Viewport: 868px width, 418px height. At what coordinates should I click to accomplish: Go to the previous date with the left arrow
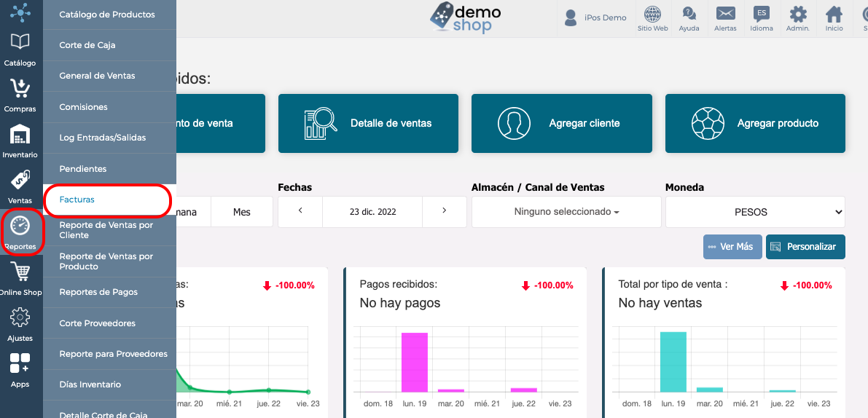coord(300,211)
